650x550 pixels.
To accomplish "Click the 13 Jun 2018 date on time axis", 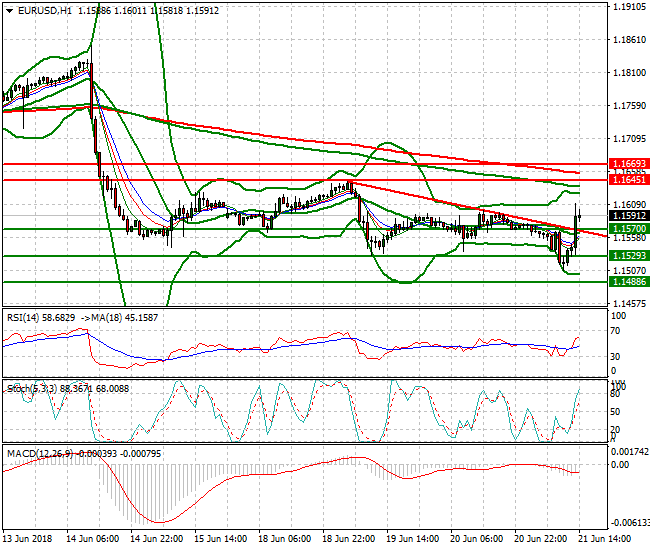I will (x=30, y=538).
